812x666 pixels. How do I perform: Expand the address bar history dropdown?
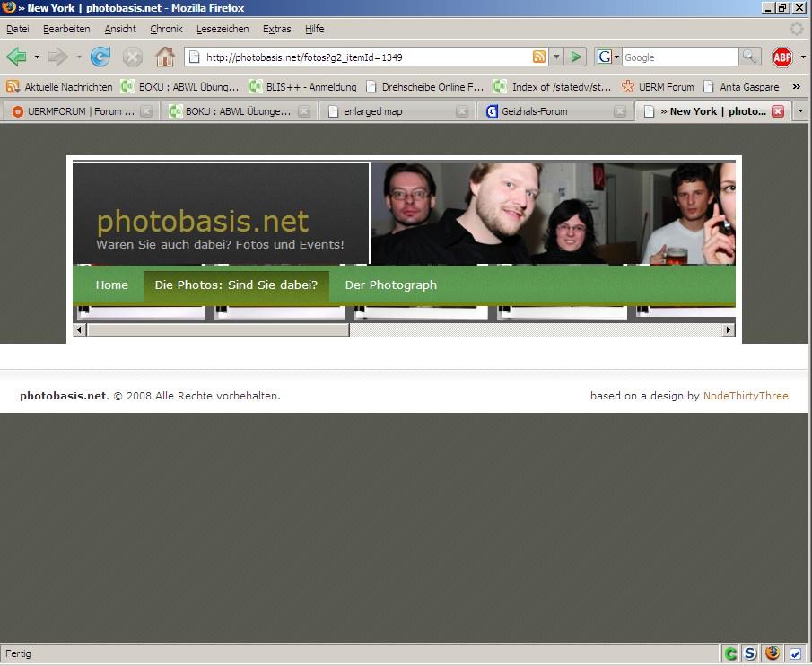[x=556, y=57]
